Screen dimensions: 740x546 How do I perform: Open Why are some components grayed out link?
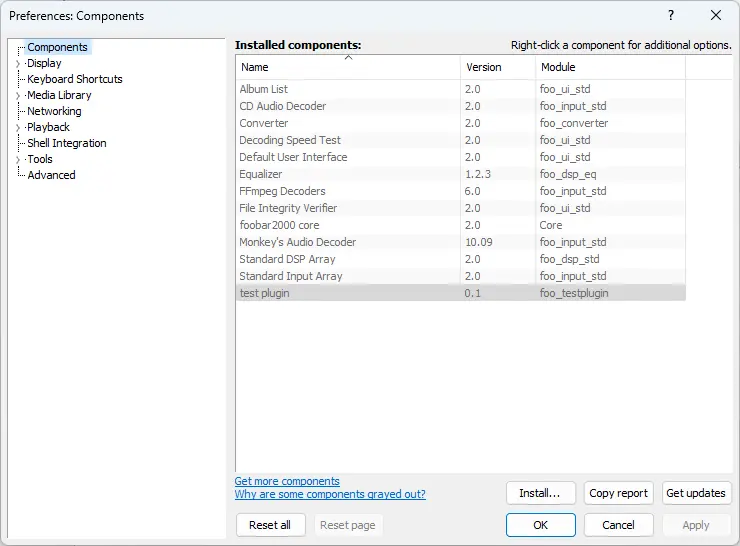pyautogui.click(x=330, y=494)
